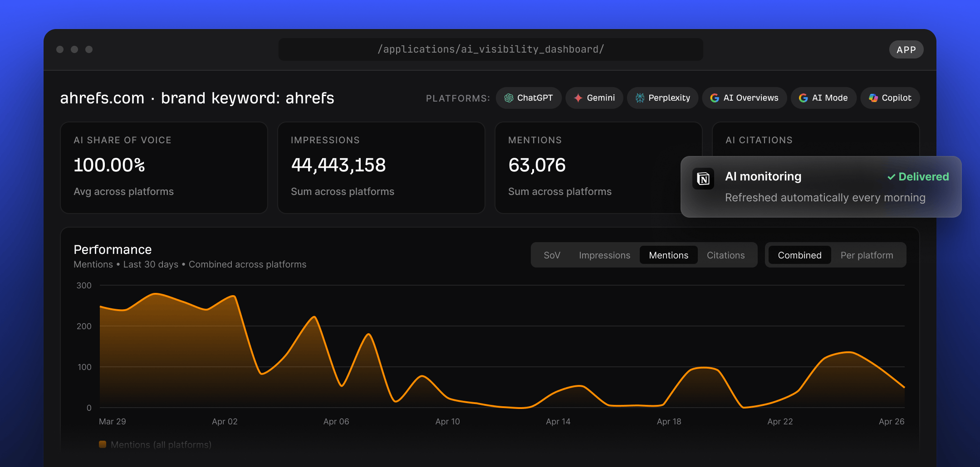
Task: Open the Mentions summary card
Action: click(598, 168)
